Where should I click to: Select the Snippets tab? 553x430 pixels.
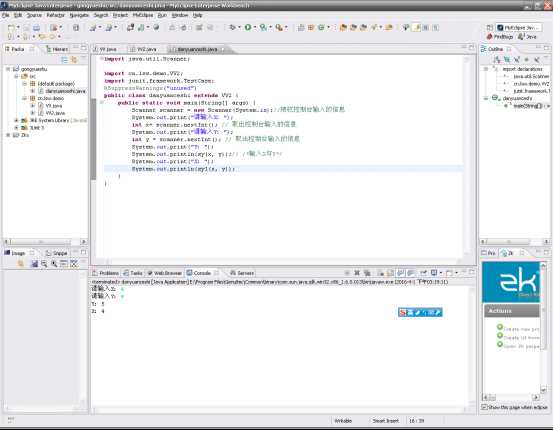click(56, 253)
